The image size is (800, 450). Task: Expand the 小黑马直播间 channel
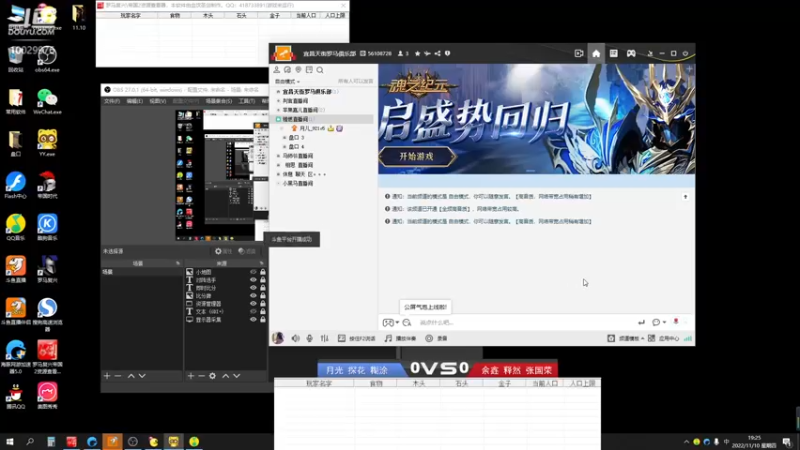pos(278,184)
